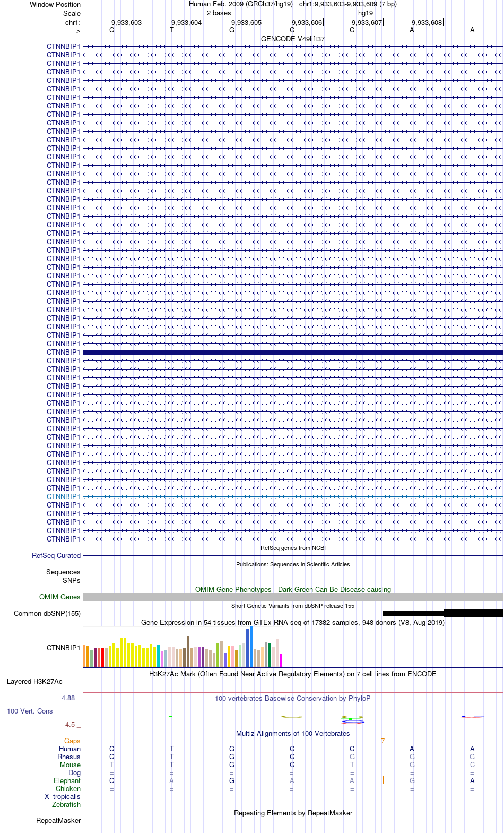Click the gray OMIM Genes item bar
The height and width of the screenshot is (833, 504).
point(293,597)
